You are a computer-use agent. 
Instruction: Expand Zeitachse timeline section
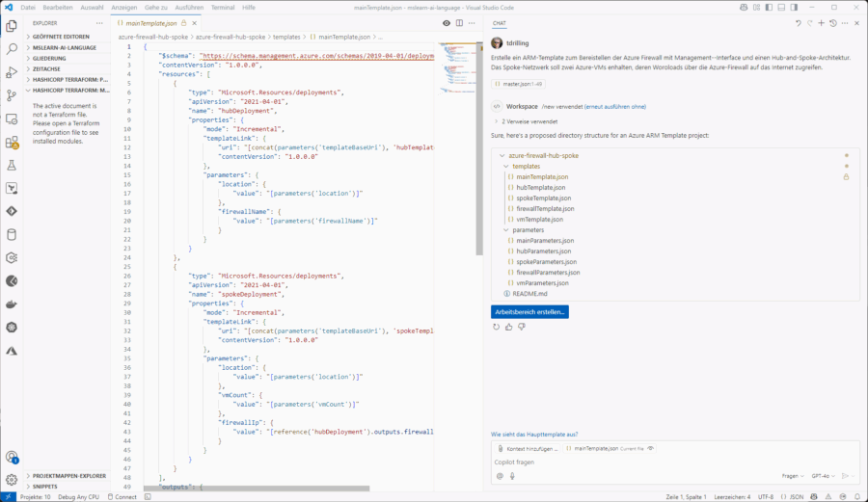68,69
